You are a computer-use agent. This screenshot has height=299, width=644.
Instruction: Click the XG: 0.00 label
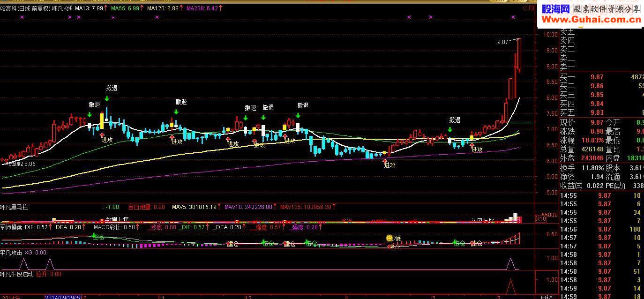pos(36,252)
